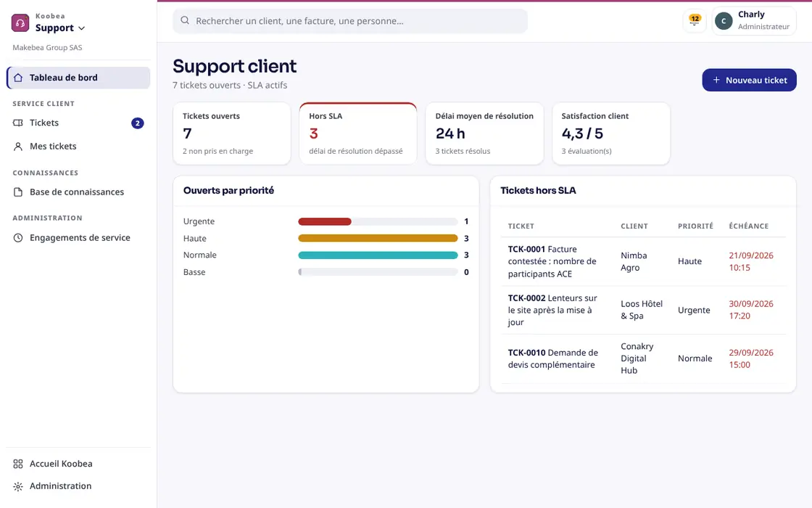Click the document icon for Base de connaissances

coord(18,192)
